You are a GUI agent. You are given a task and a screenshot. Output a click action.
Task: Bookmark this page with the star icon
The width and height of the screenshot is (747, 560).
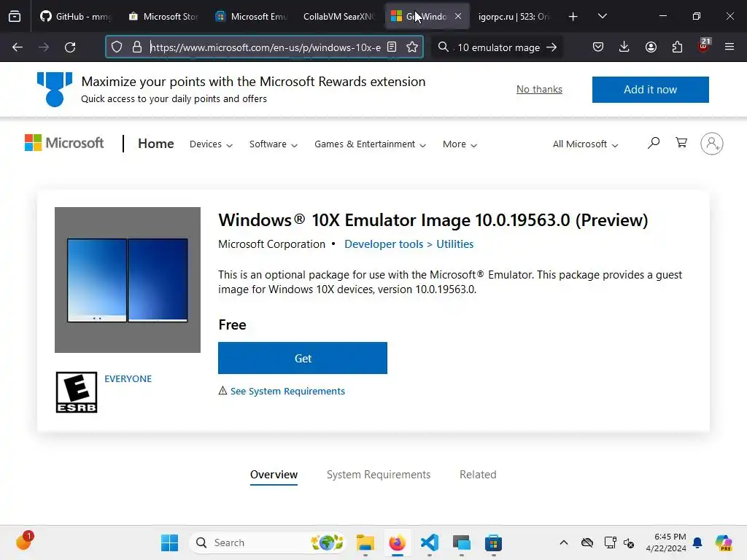tap(412, 47)
